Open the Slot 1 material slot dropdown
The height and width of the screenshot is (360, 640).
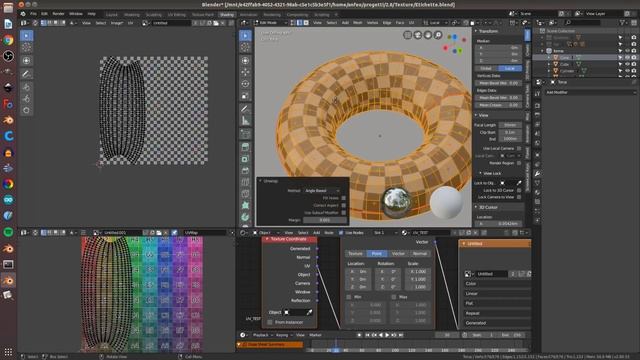385,233
